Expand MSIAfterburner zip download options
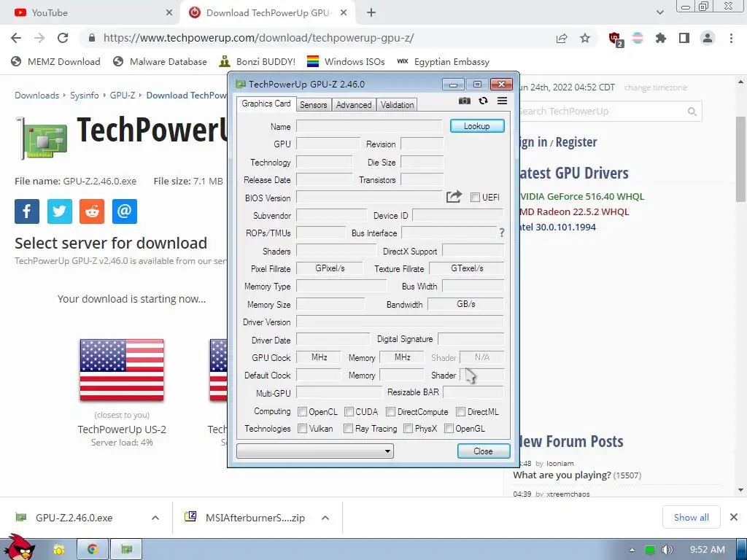The height and width of the screenshot is (560, 747). point(325,518)
